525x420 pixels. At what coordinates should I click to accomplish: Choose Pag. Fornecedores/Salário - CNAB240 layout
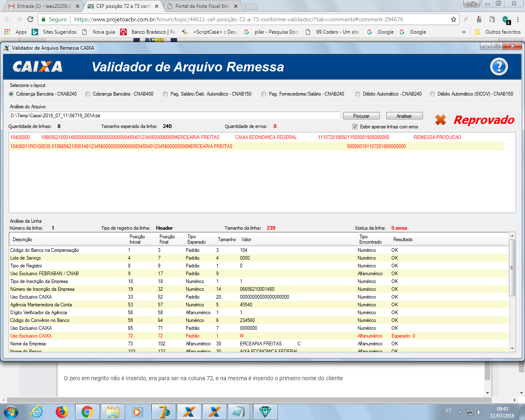[x=303, y=94]
